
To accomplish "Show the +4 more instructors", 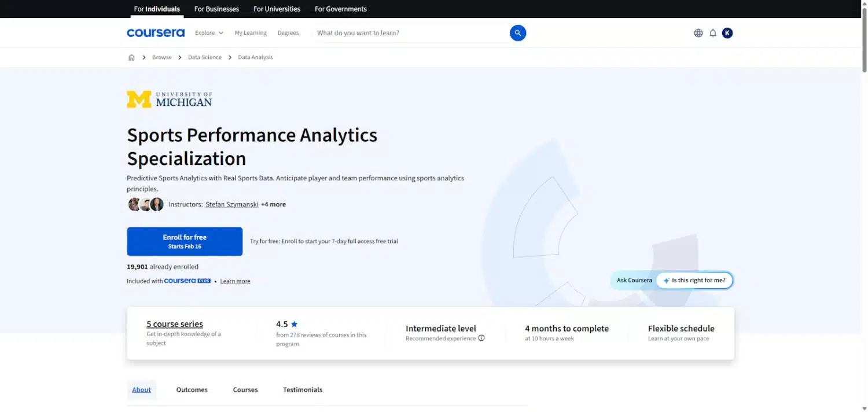I will [273, 204].
